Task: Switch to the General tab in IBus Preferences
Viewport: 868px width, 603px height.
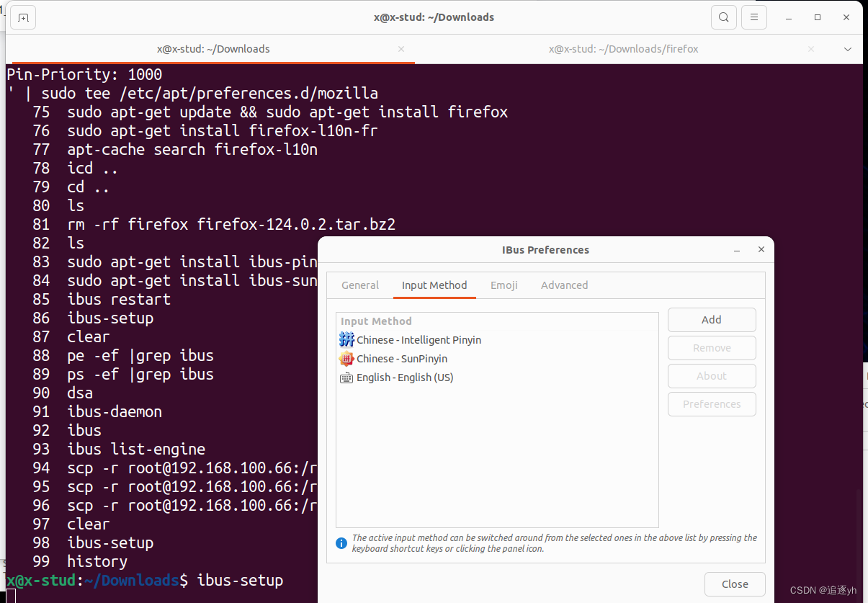Action: point(360,285)
